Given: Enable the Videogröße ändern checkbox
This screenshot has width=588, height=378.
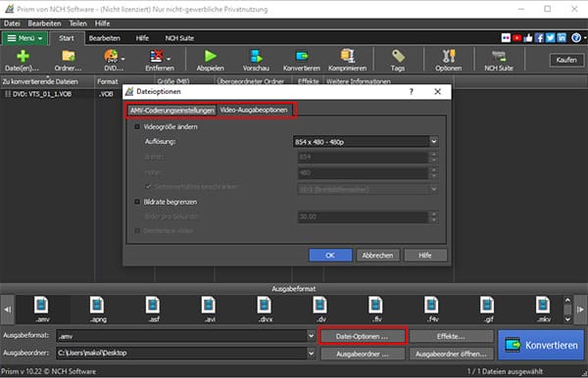Looking at the screenshot, I should click(x=137, y=127).
